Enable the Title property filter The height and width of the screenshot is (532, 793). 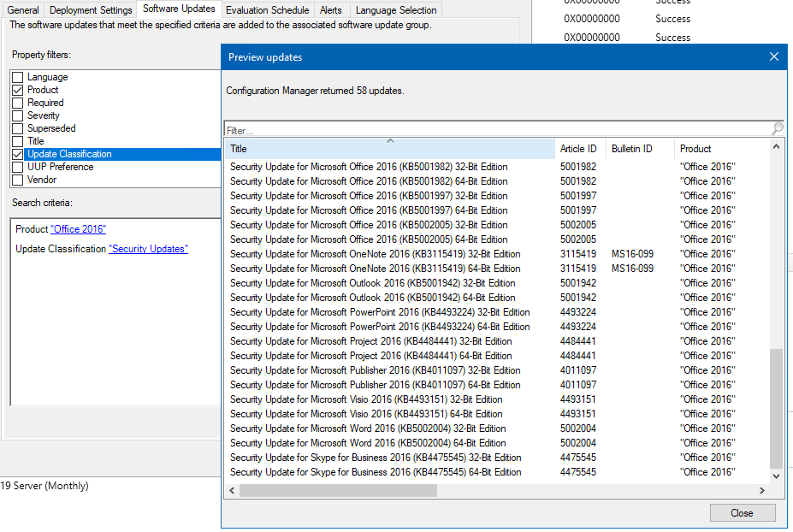pyautogui.click(x=18, y=141)
